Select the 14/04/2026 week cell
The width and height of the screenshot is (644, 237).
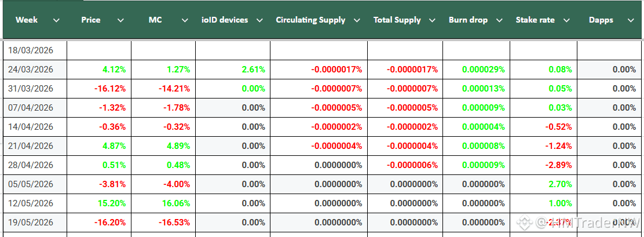pos(35,127)
